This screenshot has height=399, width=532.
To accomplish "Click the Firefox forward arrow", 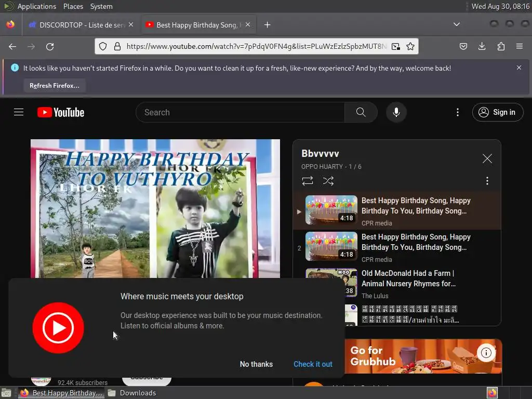I will 31,46.
